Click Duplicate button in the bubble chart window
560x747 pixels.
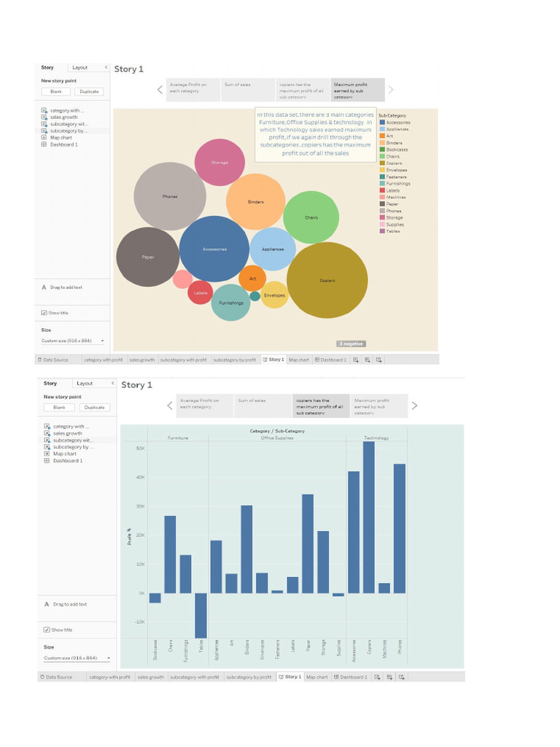pos(89,91)
